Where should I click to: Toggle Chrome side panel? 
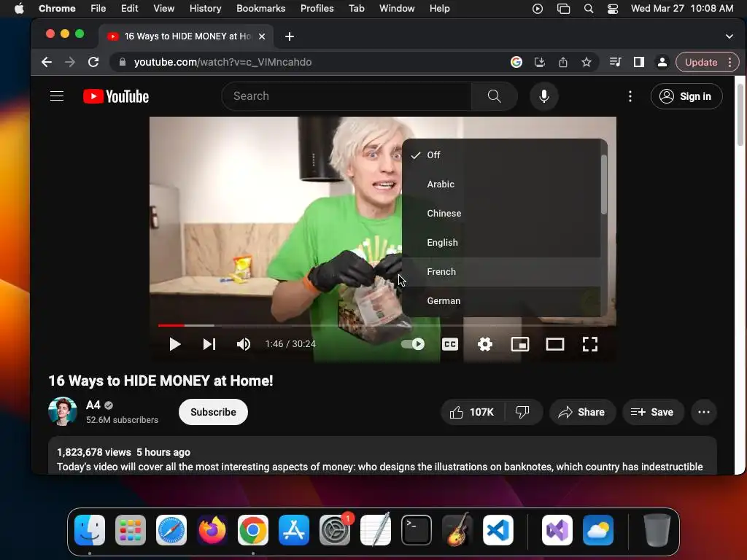coord(638,62)
